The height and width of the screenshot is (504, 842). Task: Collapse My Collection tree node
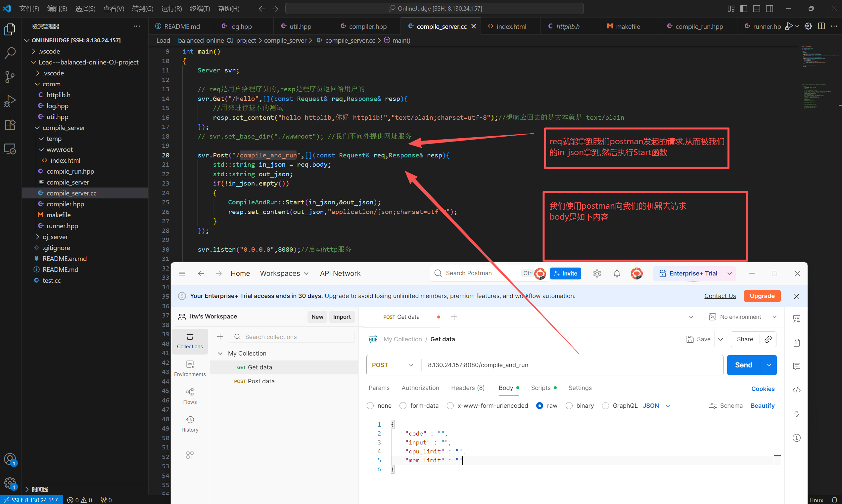(220, 354)
